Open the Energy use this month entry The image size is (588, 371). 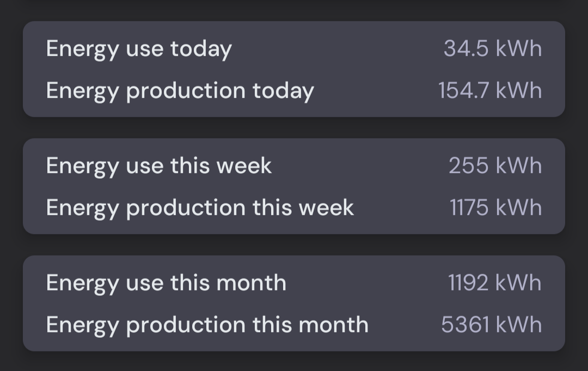pyautogui.click(x=166, y=283)
